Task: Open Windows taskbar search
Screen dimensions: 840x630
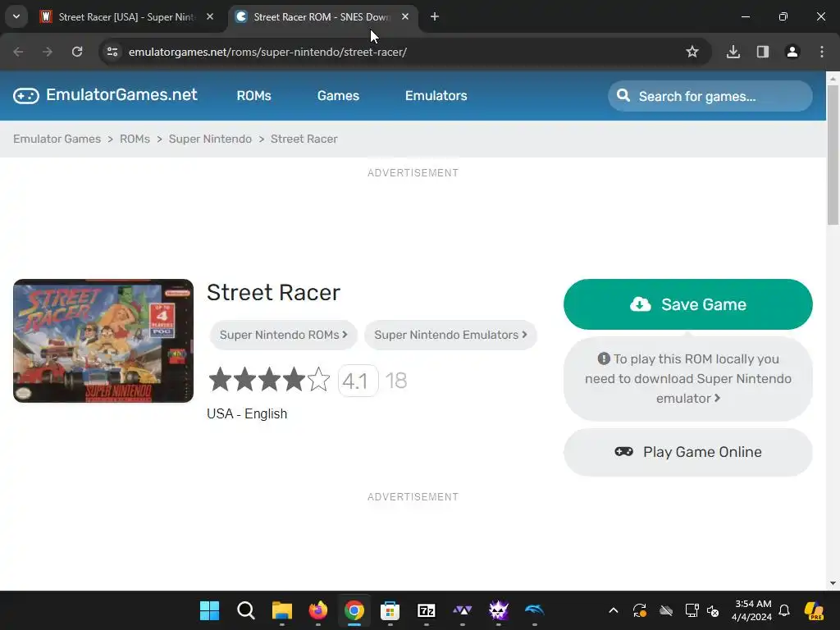Action: point(245,610)
